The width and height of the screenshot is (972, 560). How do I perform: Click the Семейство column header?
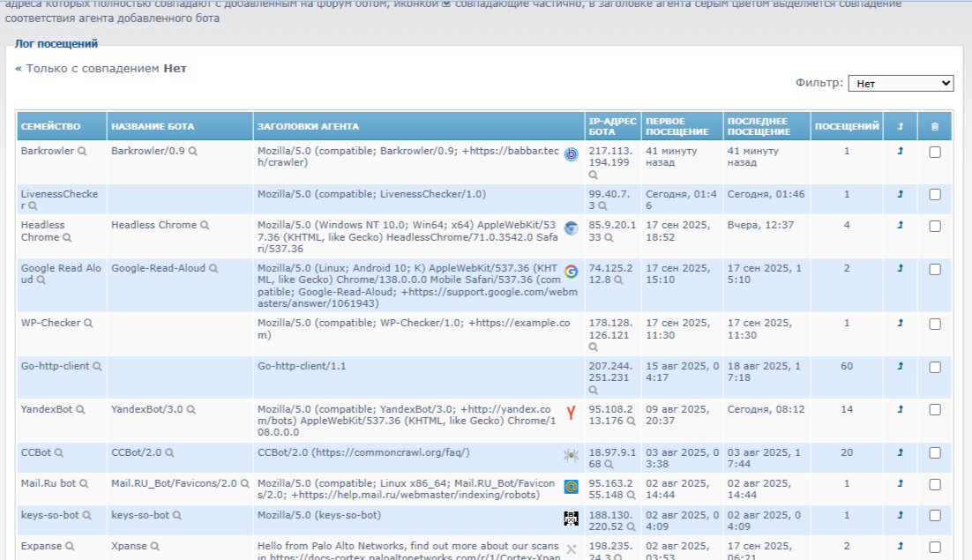point(50,127)
